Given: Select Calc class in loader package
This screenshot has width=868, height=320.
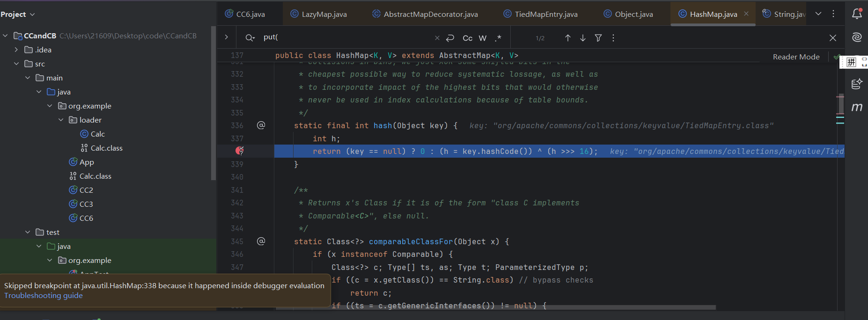Looking at the screenshot, I should coord(93,134).
